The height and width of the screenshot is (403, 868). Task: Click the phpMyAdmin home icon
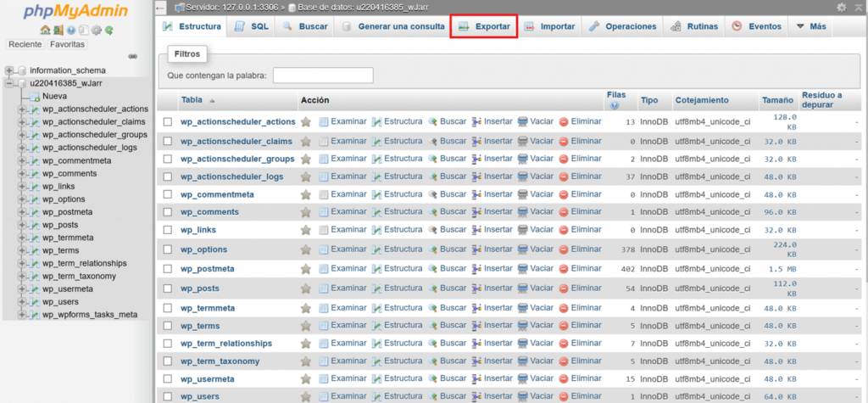click(46, 30)
